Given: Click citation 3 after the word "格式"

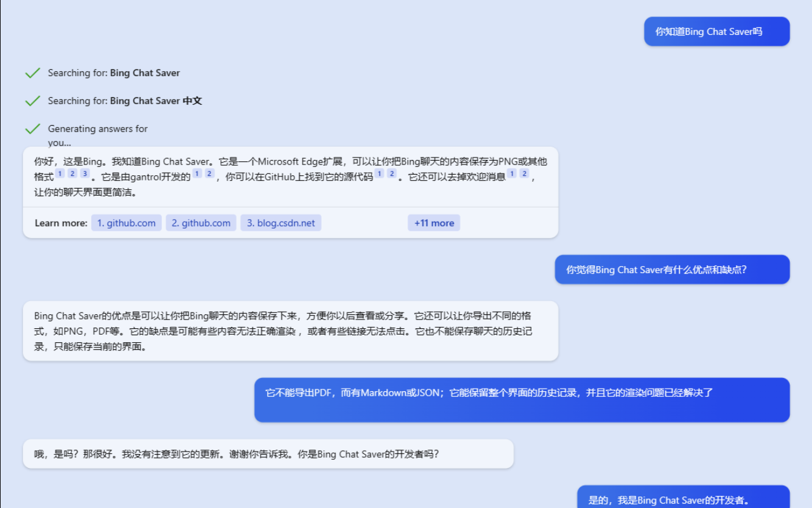Looking at the screenshot, I should (85, 173).
